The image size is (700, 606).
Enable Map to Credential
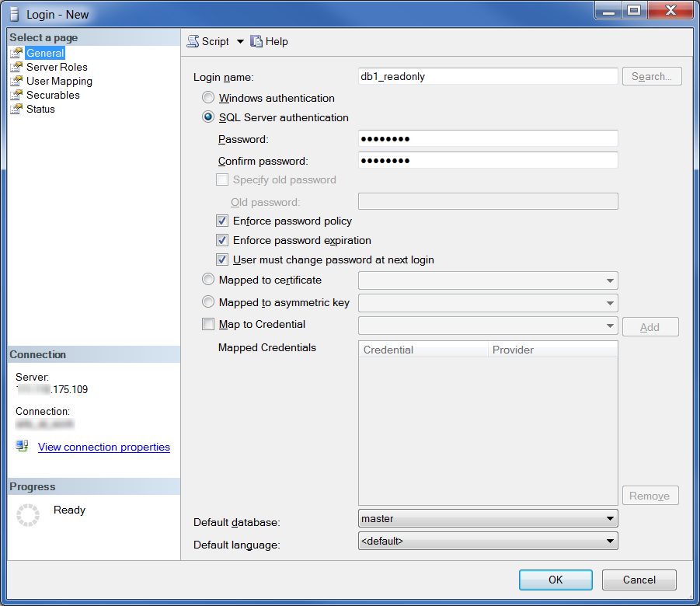(207, 324)
